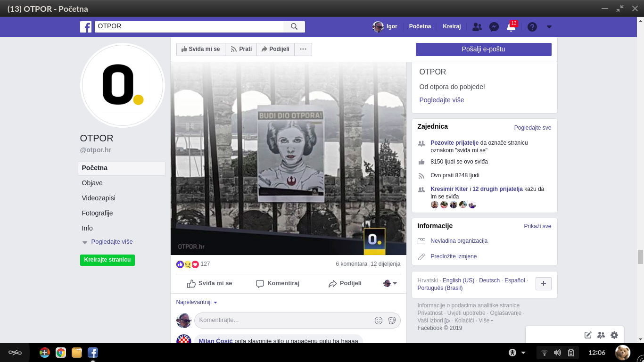Like the post below the photo
Viewport: 644px width, 362px height.
point(210,283)
